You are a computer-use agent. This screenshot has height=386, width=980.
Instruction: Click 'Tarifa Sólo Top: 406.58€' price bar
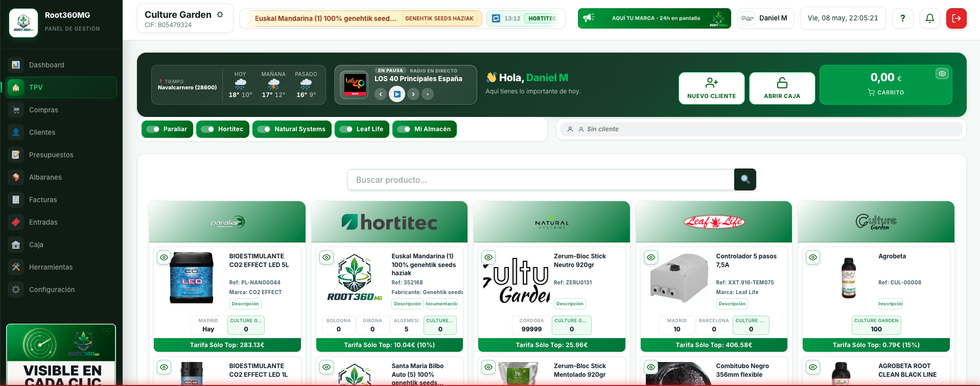(x=714, y=345)
